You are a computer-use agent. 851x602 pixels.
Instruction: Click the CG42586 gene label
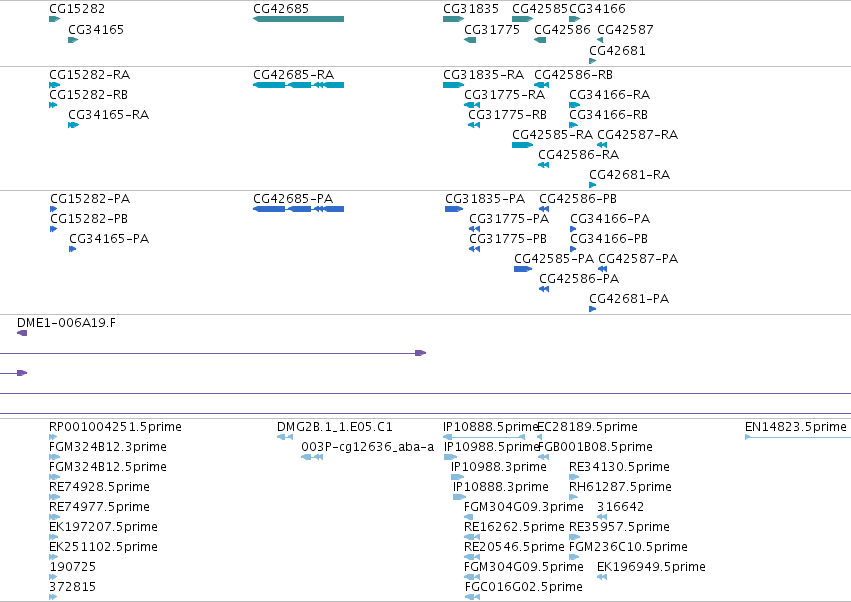562,29
